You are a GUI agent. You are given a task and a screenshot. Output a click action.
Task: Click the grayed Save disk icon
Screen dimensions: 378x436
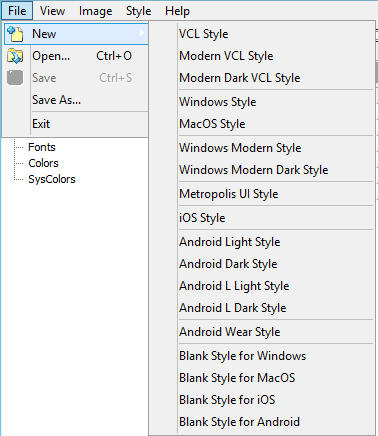(x=15, y=78)
